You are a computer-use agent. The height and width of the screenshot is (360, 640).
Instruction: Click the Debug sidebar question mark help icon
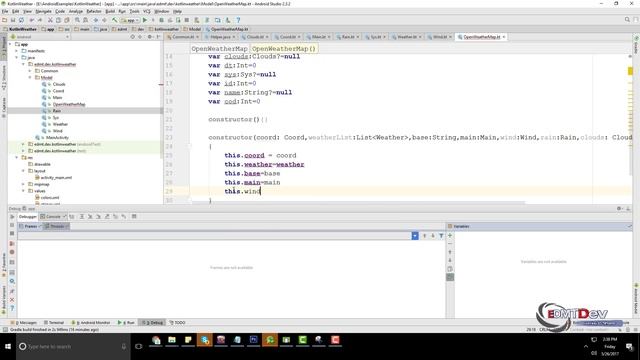click(x=12, y=308)
